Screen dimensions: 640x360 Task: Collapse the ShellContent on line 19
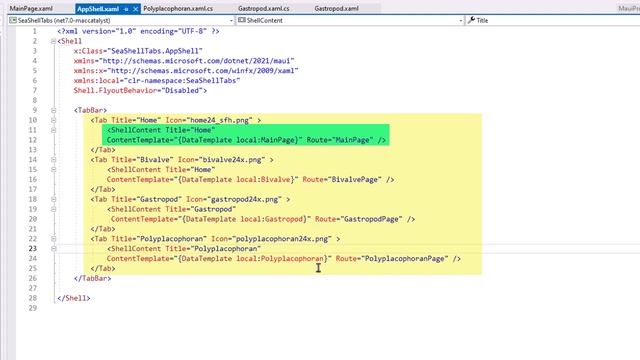click(x=53, y=209)
